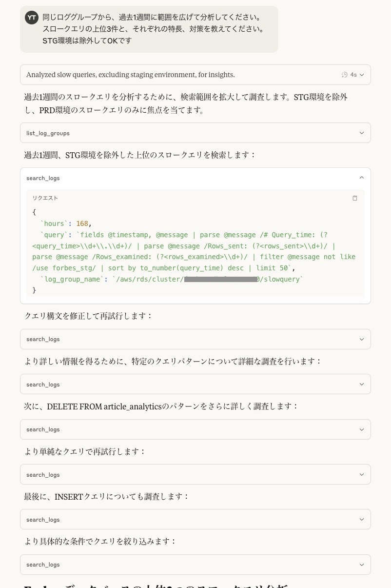This screenshot has width=391, height=588.
Task: Collapse the expanded search_logs tool call
Action: coord(361,178)
